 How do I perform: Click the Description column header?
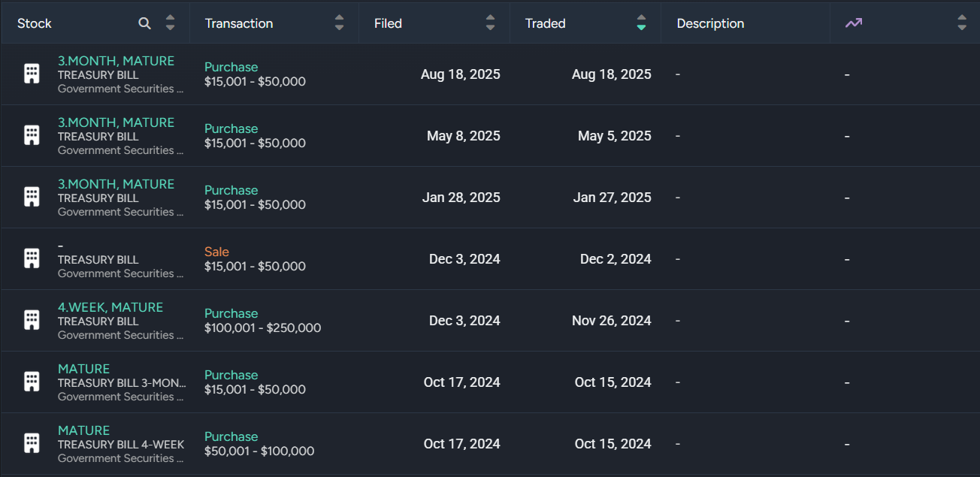[x=710, y=23]
